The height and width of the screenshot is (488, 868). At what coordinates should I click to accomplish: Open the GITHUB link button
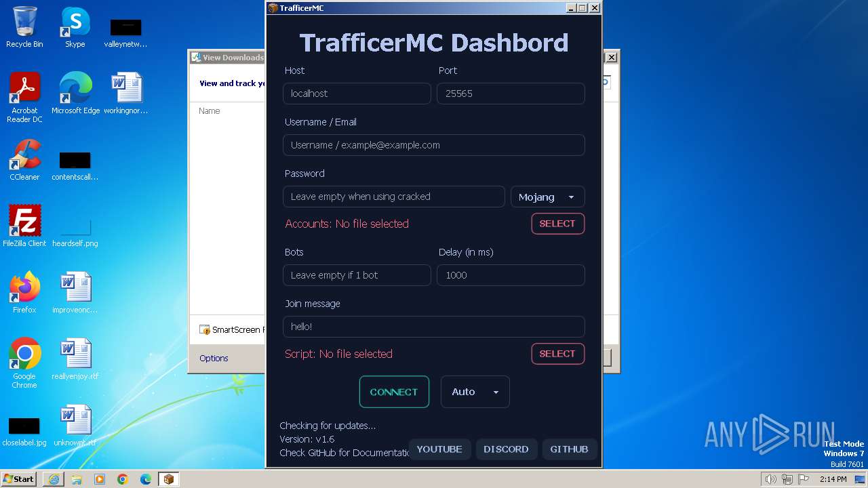(x=569, y=449)
